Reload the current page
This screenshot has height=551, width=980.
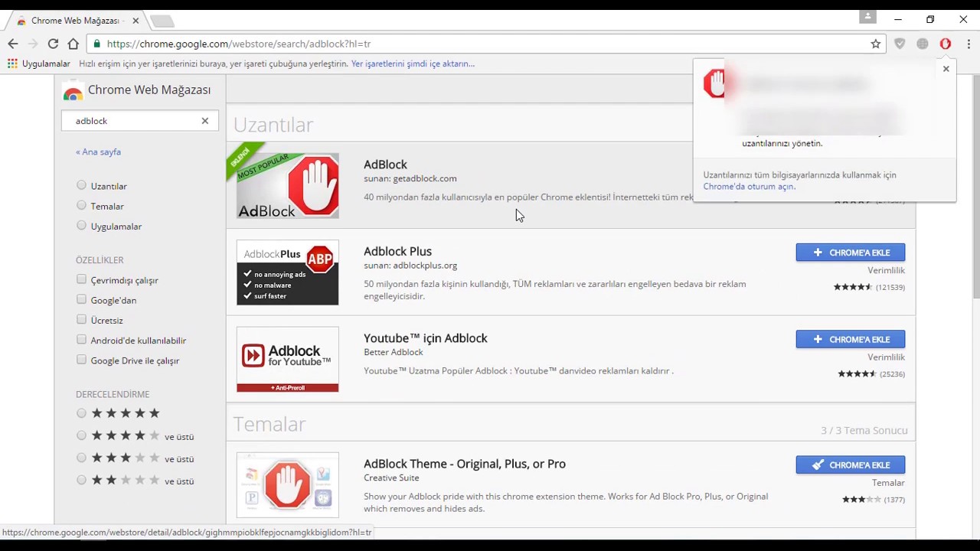coord(53,44)
